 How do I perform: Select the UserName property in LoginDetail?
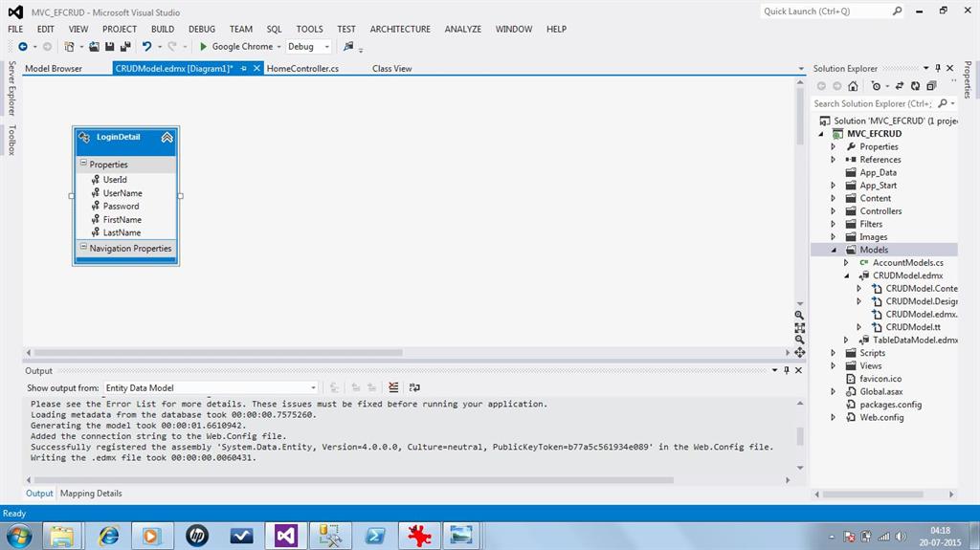coord(122,193)
